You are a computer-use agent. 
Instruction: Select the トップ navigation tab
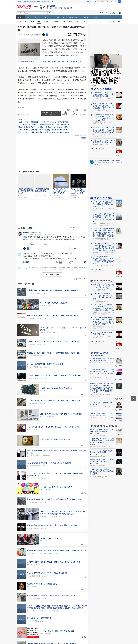(20, 17)
